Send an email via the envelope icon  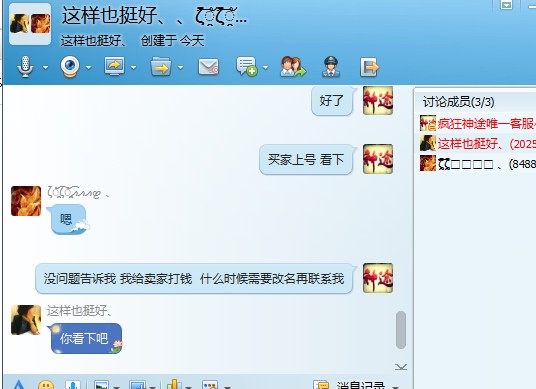(x=209, y=67)
